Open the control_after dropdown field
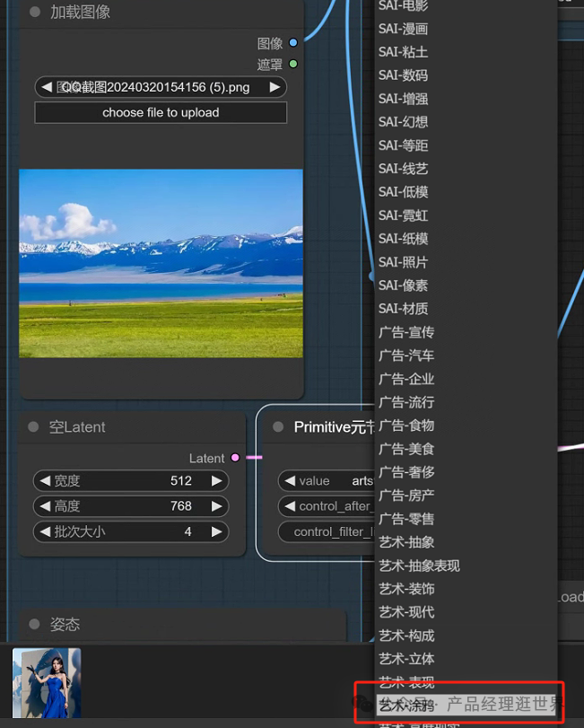584x728 pixels. [327, 506]
